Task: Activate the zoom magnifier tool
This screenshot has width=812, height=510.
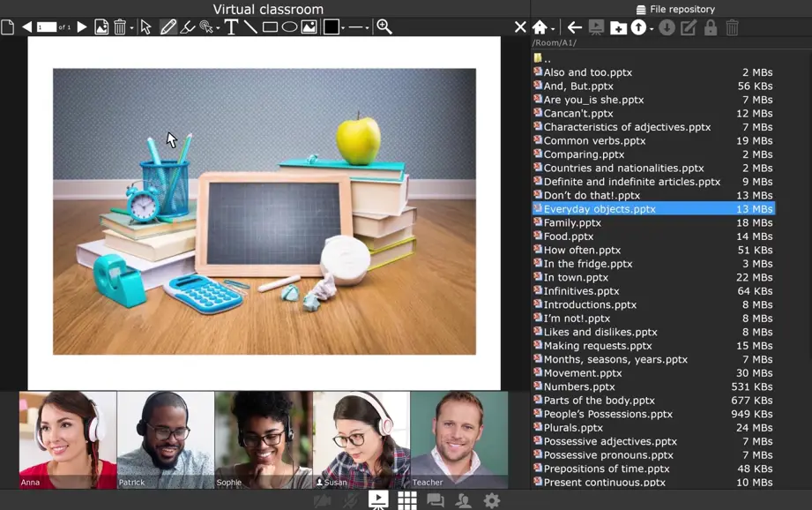Action: [384, 26]
